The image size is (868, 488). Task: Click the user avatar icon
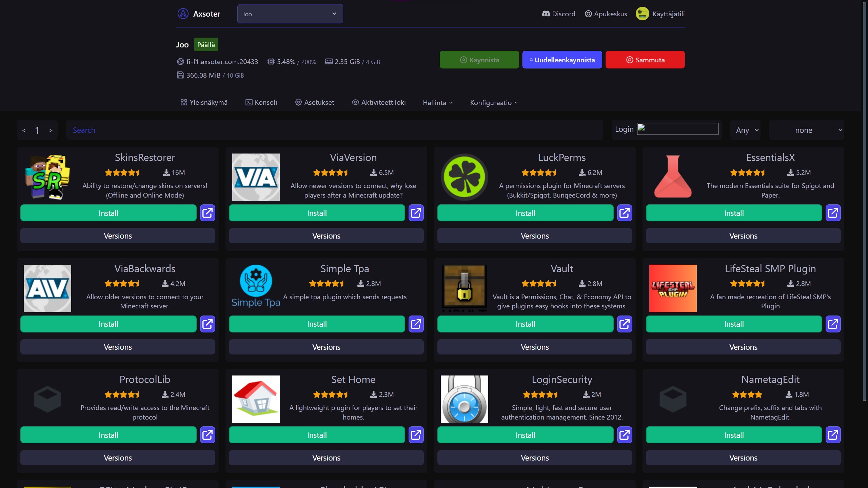point(642,14)
